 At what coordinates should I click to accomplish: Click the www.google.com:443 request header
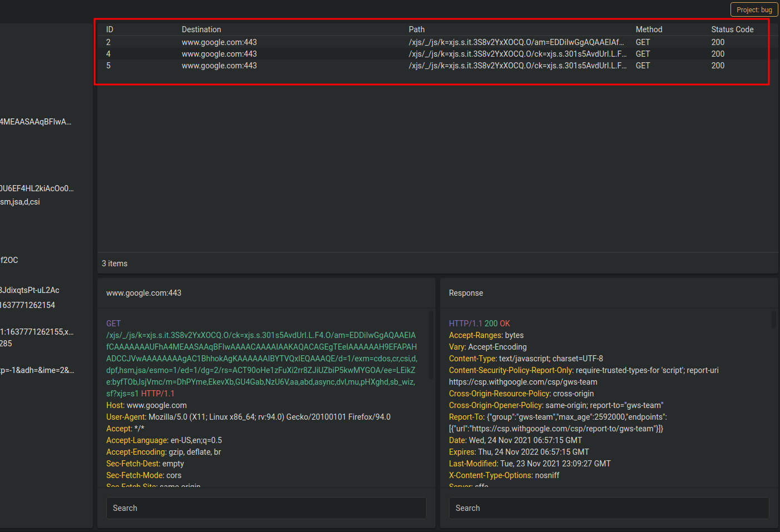pos(144,292)
